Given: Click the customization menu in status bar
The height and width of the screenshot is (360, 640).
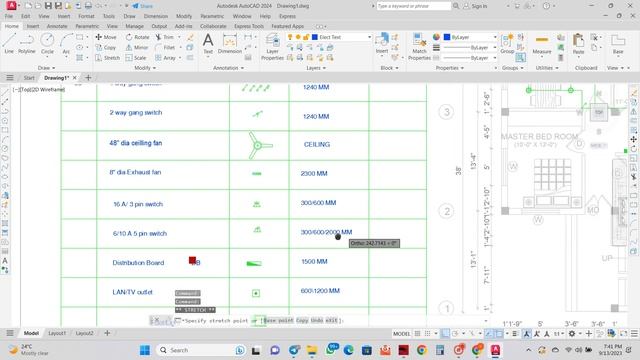Looking at the screenshot, I should (x=634, y=333).
